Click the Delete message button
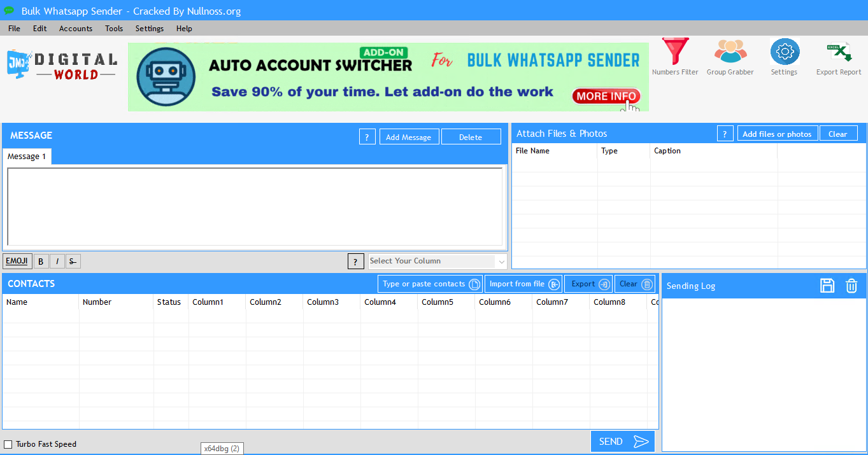This screenshot has width=868, height=455. coord(471,137)
